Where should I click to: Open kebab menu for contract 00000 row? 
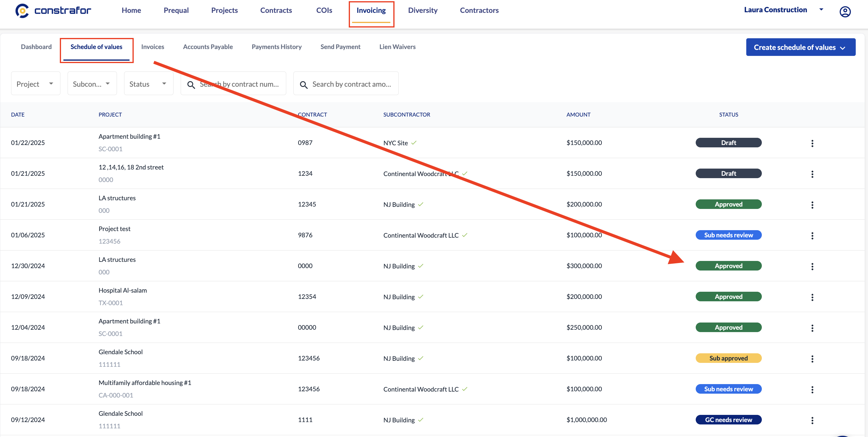coord(812,328)
